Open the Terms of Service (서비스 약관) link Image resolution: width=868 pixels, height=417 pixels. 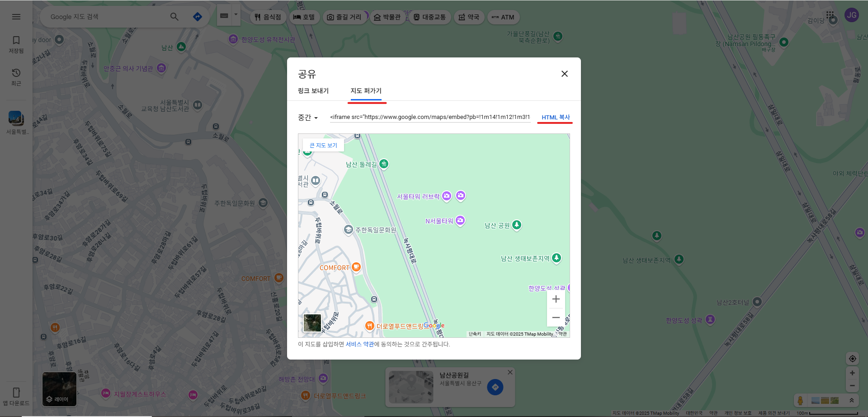tap(360, 344)
